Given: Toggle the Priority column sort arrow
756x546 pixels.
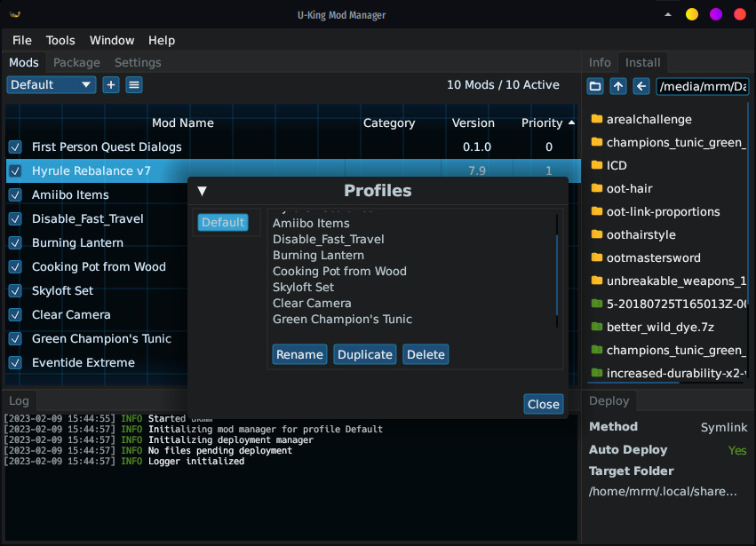Looking at the screenshot, I should tap(570, 123).
